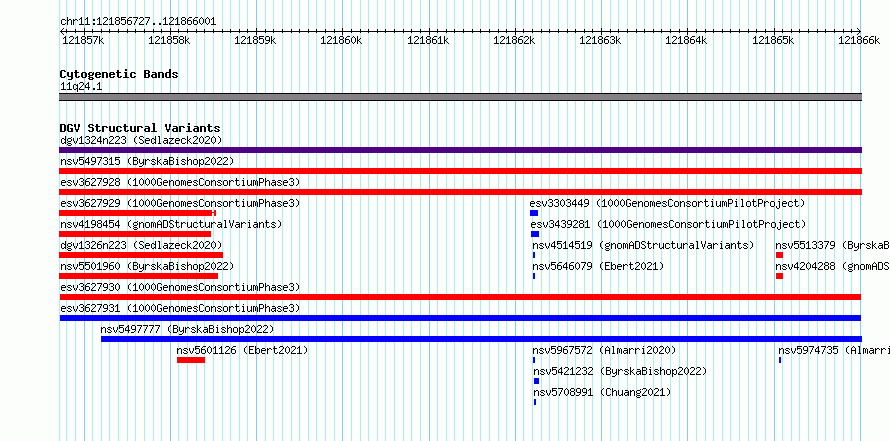The height and width of the screenshot is (441, 890).
Task: Click the blue esv3303449 variant block
Action: point(534,213)
